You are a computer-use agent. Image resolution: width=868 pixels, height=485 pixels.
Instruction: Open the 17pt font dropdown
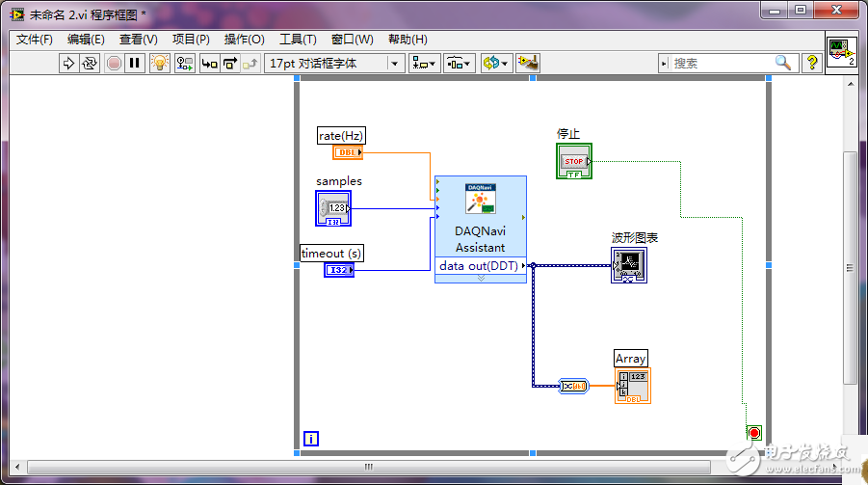[334, 64]
